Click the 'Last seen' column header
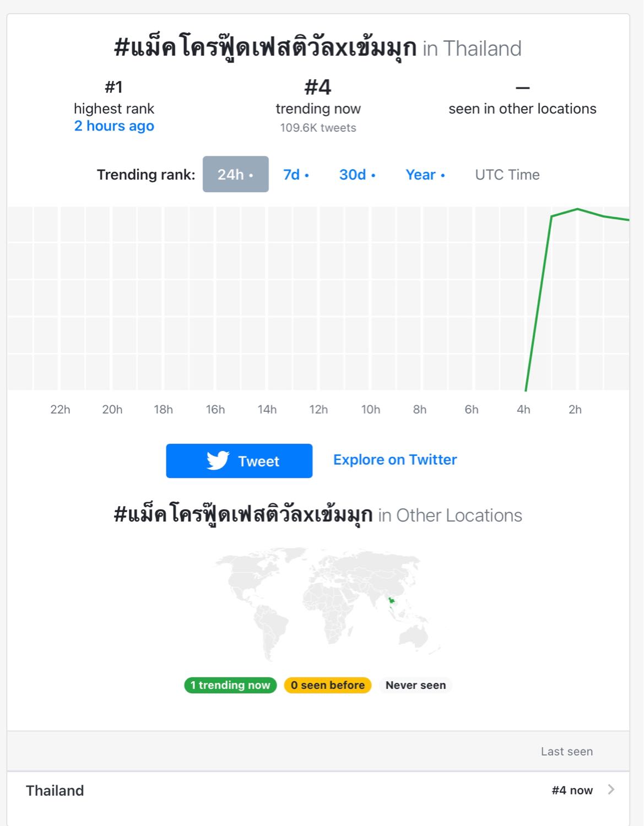 (566, 751)
